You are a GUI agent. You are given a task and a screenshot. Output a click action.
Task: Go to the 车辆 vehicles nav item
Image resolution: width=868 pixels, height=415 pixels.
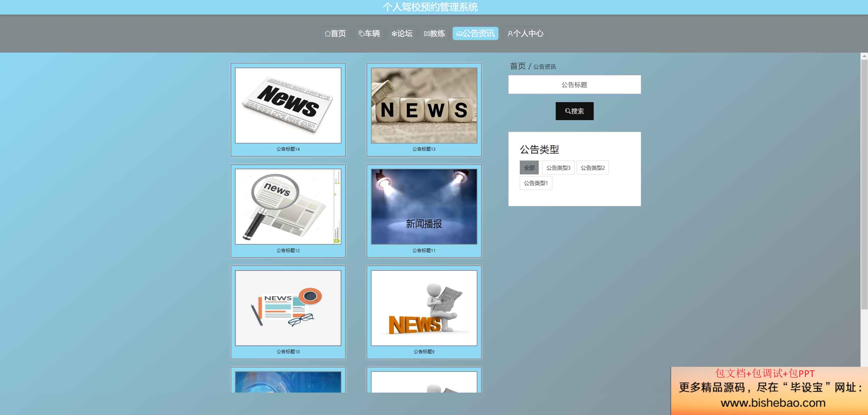click(x=369, y=33)
